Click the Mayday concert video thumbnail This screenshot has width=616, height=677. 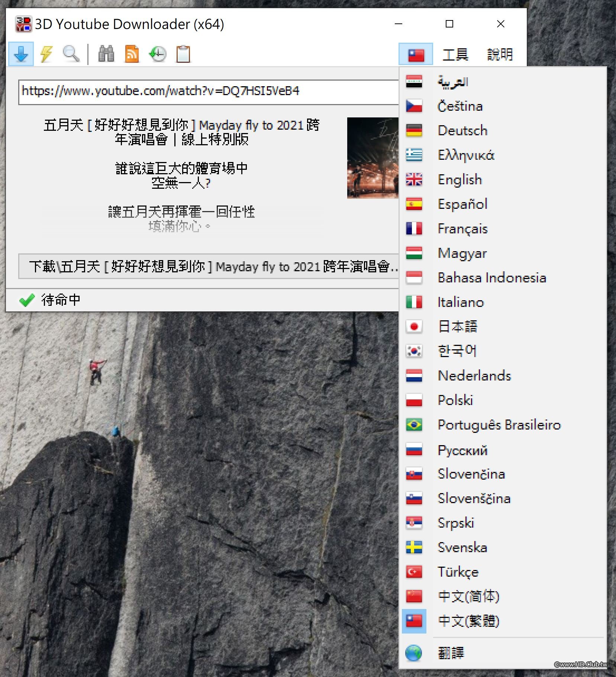point(373,158)
